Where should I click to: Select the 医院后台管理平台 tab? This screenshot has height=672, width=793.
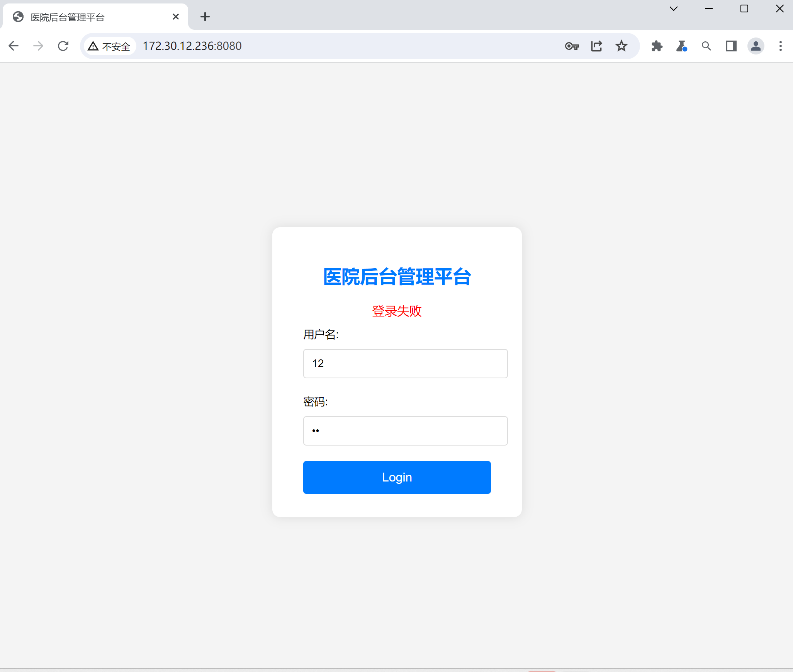(x=89, y=17)
